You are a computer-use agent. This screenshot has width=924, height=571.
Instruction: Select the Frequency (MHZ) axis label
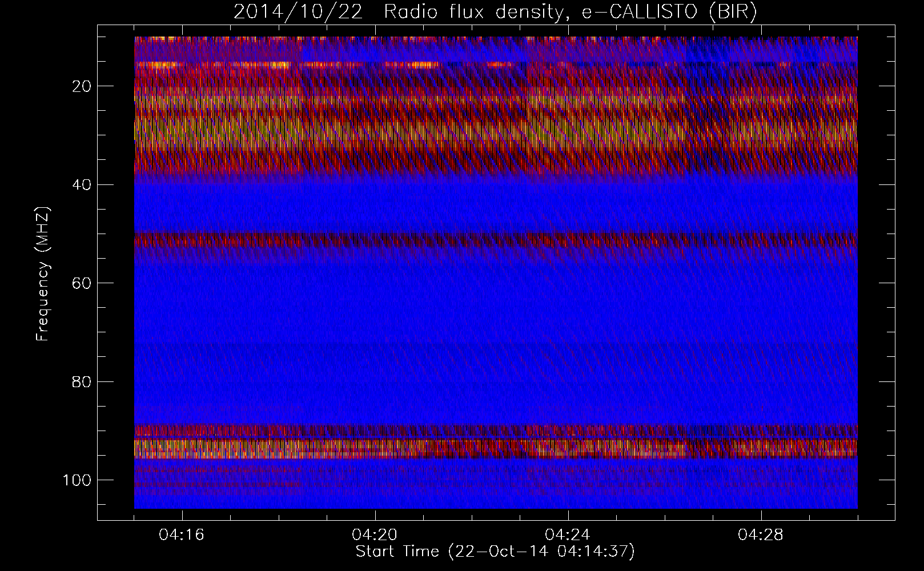pos(43,274)
